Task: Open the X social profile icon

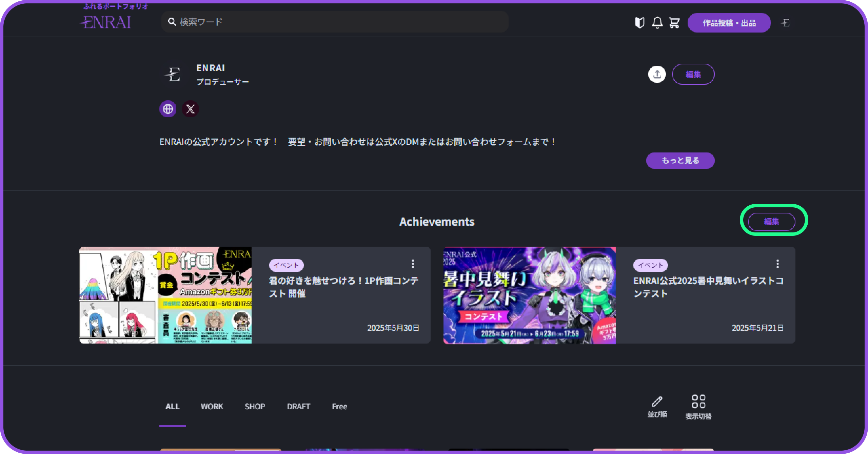Action: [x=190, y=109]
